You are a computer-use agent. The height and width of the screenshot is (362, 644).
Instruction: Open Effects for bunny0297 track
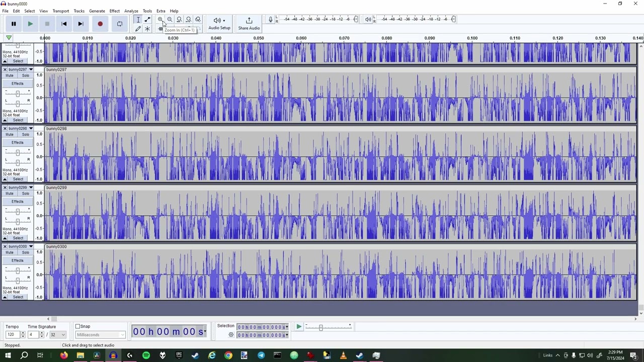18,83
